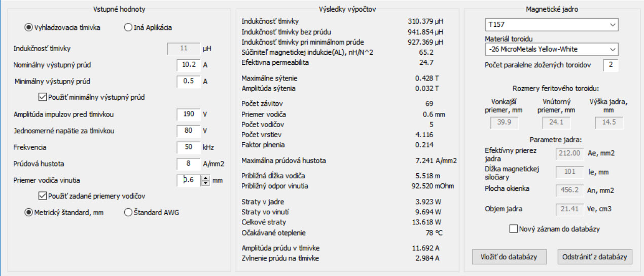Choose Metrický štandard, mm radio button
This screenshot has width=644, height=276.
29,213
